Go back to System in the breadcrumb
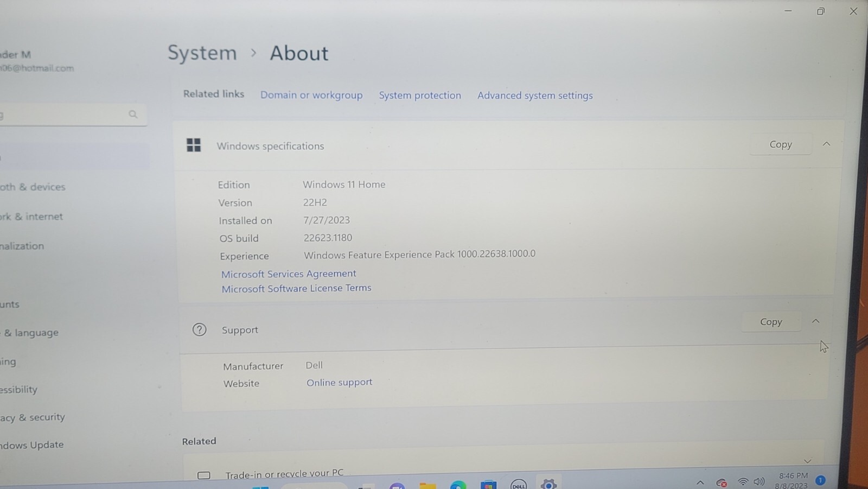The width and height of the screenshot is (868, 489). point(202,53)
